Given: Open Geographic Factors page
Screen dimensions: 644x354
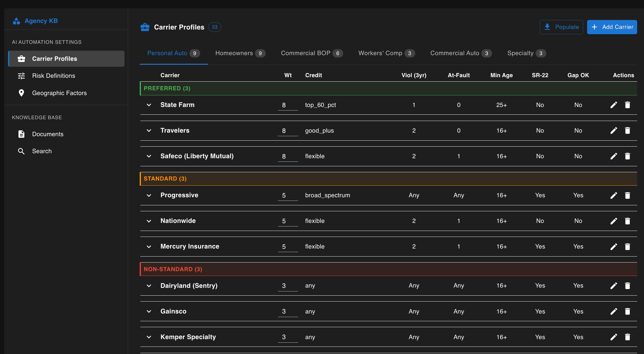Looking at the screenshot, I should coord(66,93).
